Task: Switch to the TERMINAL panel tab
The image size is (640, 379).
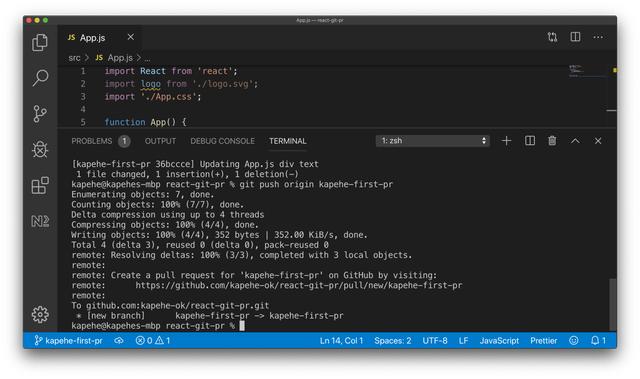Action: (287, 141)
